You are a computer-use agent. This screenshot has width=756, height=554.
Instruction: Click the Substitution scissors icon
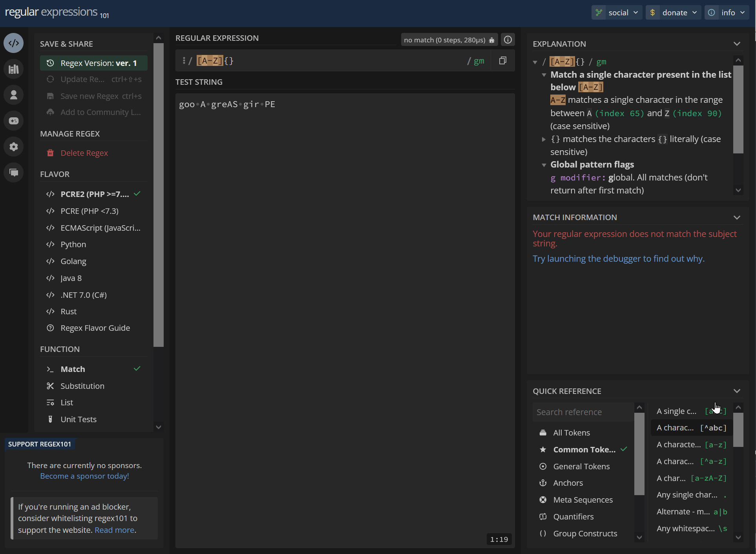(x=50, y=386)
